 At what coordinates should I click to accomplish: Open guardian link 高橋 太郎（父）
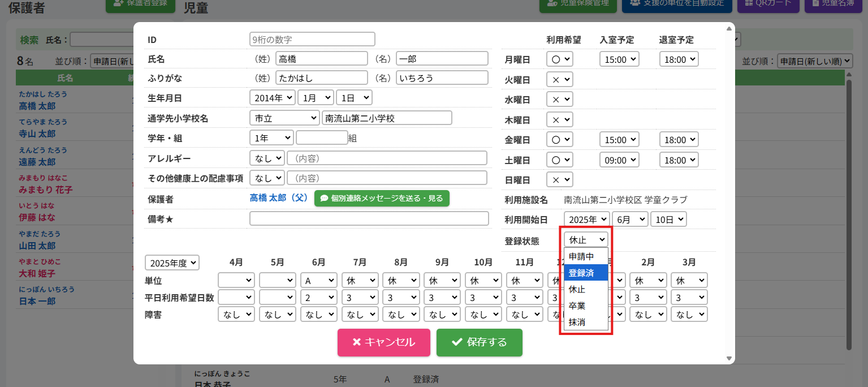point(278,199)
